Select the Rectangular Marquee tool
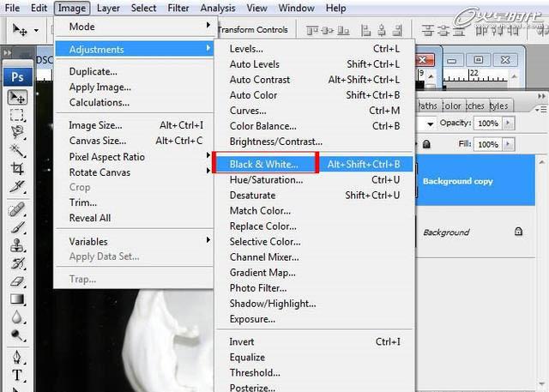Viewport: 549px width, 392px height. pyautogui.click(x=17, y=115)
